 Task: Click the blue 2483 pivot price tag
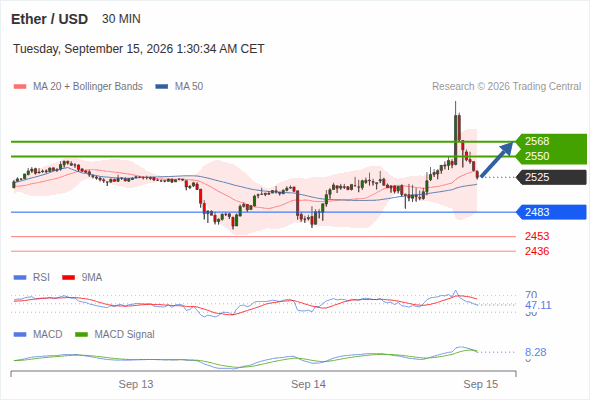point(551,212)
